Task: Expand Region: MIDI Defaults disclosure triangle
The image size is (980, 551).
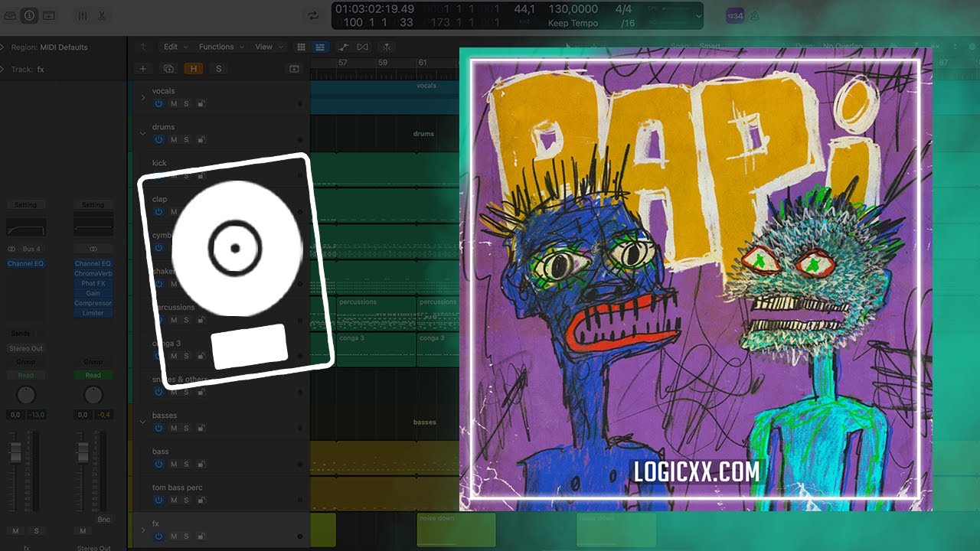Action: (3, 47)
